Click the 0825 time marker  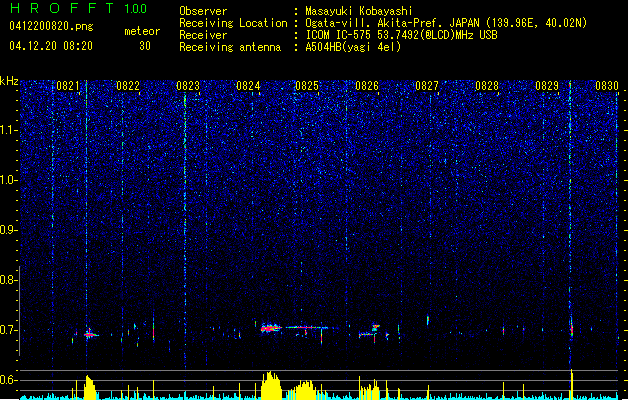(307, 86)
